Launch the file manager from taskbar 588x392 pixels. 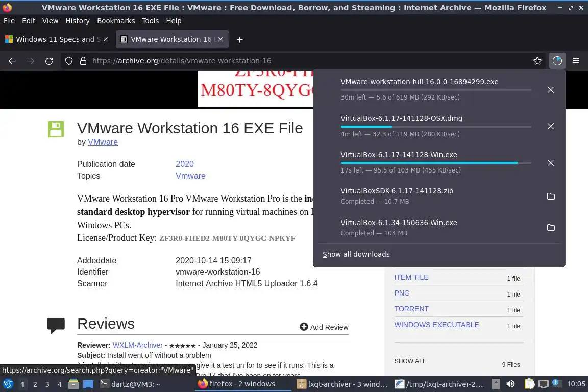pyautogui.click(x=73, y=384)
